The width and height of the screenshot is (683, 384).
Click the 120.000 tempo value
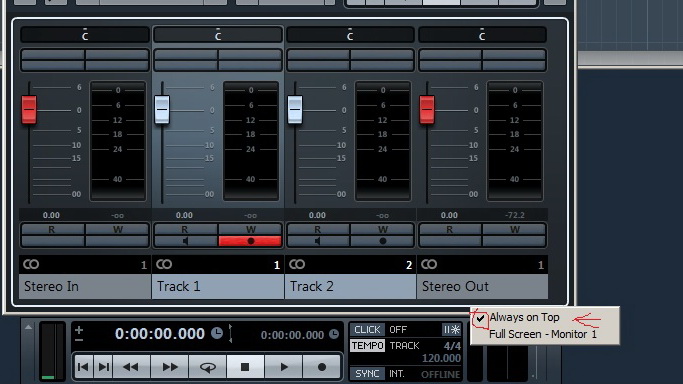[441, 358]
